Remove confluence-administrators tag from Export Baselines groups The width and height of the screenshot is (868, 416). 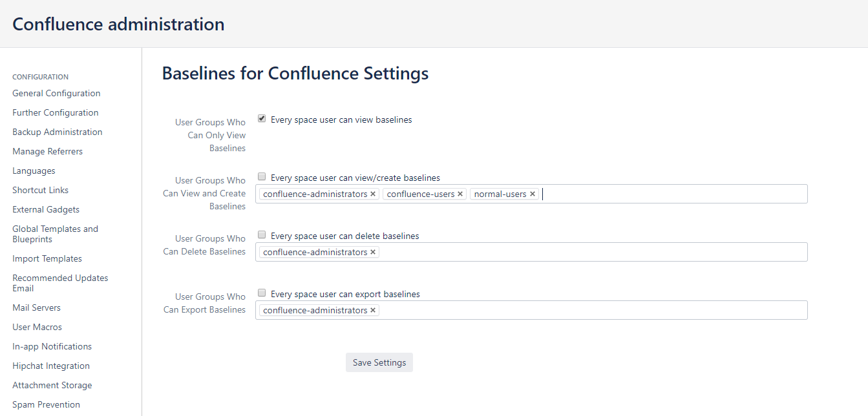point(373,311)
